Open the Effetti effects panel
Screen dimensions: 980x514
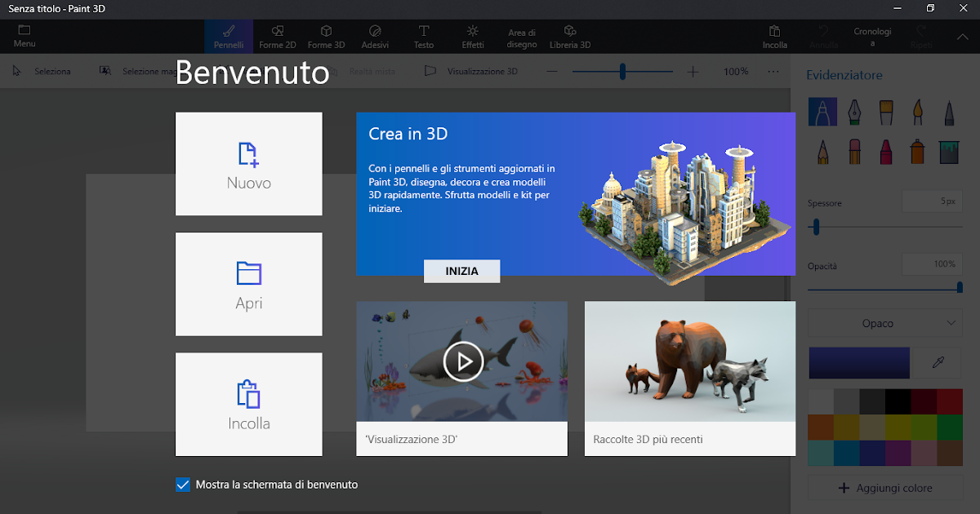[x=473, y=36]
